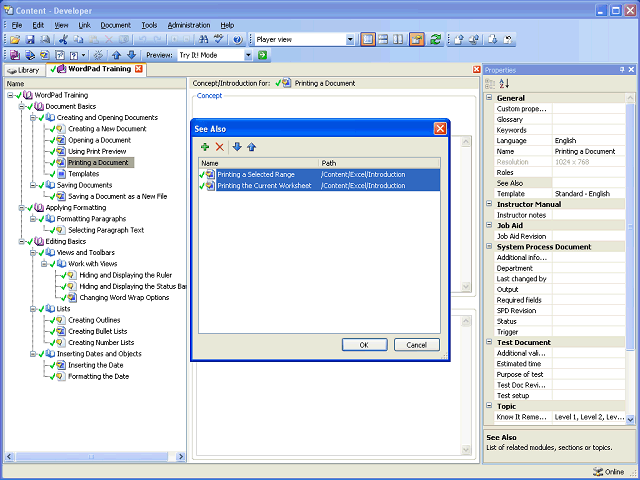Open the Player view dropdown
This screenshot has width=640, height=480.
pyautogui.click(x=350, y=40)
